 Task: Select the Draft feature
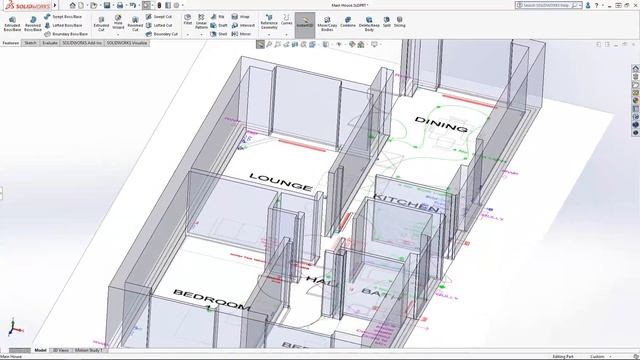(x=219, y=25)
